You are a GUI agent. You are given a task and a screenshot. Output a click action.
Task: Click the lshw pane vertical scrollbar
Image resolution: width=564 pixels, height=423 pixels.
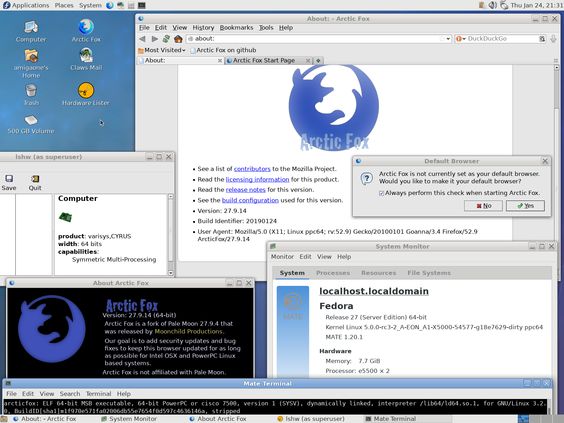[170, 235]
